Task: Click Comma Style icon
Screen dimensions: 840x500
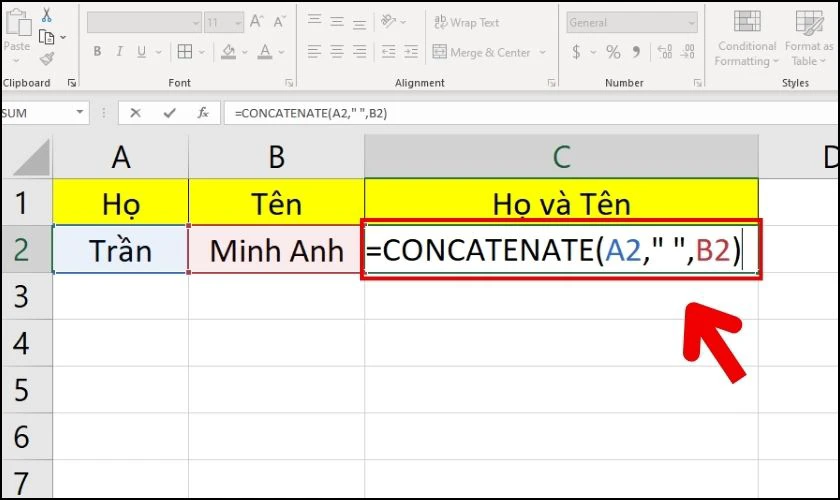Action: tap(636, 52)
